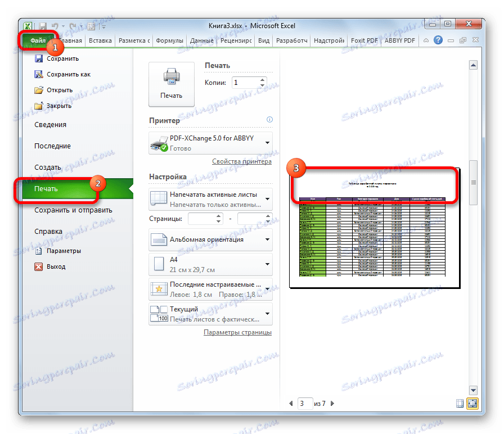Expand the A4 paper size dropdown
Screen dimensions: 504x434
[x=268, y=264]
